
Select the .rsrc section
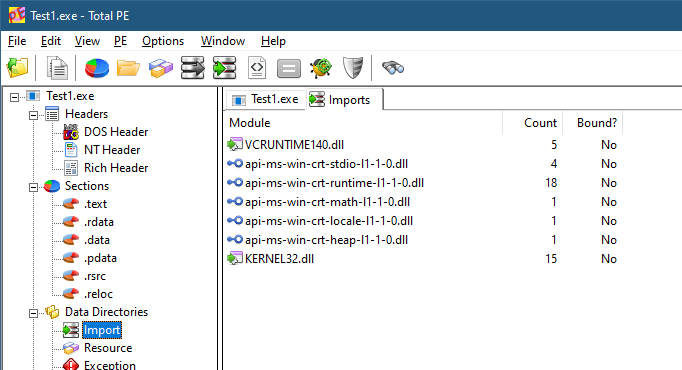pos(95,276)
